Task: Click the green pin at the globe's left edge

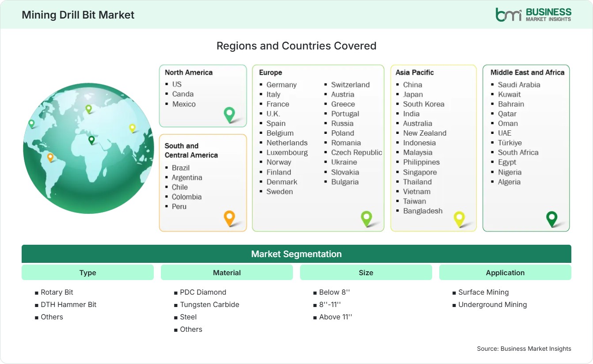Action: [31, 124]
